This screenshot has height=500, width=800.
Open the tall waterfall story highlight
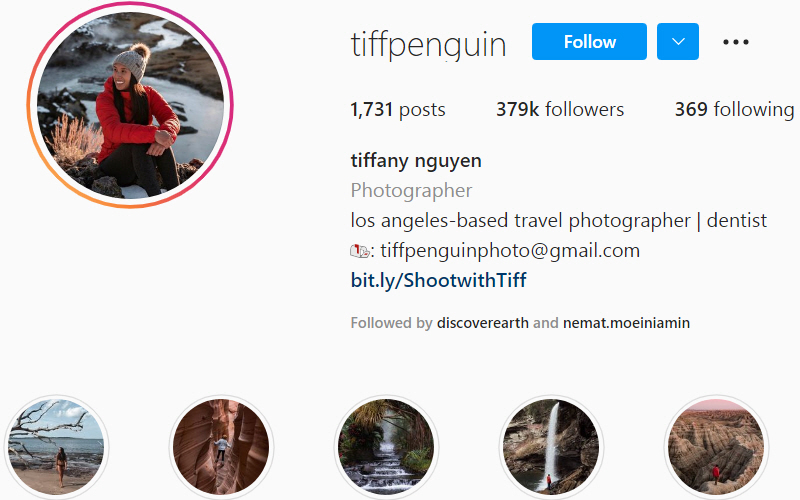coord(551,446)
